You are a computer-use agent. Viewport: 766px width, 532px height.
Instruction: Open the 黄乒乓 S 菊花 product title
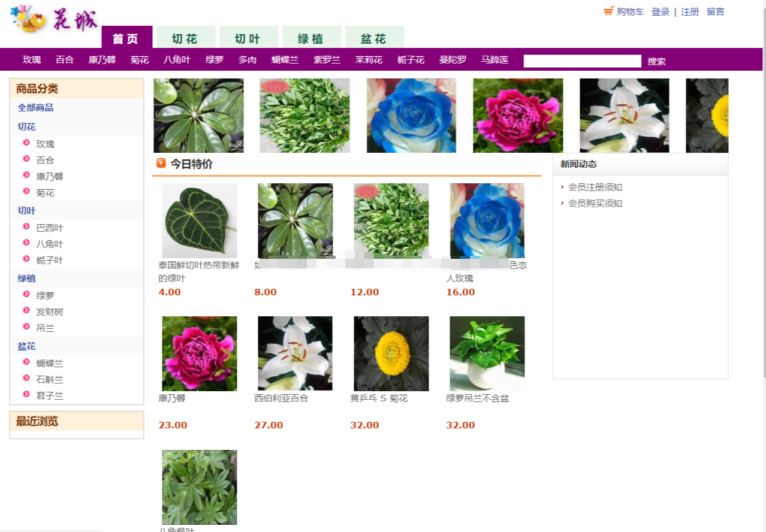pos(379,398)
